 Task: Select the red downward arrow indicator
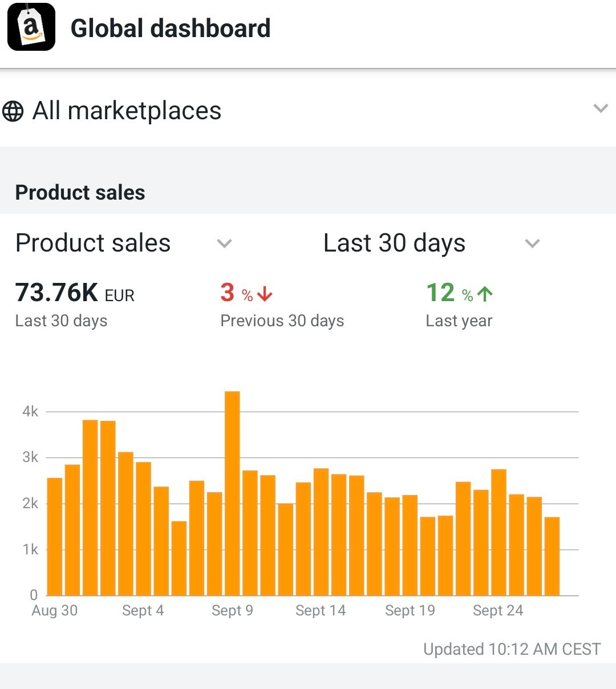pyautogui.click(x=264, y=292)
